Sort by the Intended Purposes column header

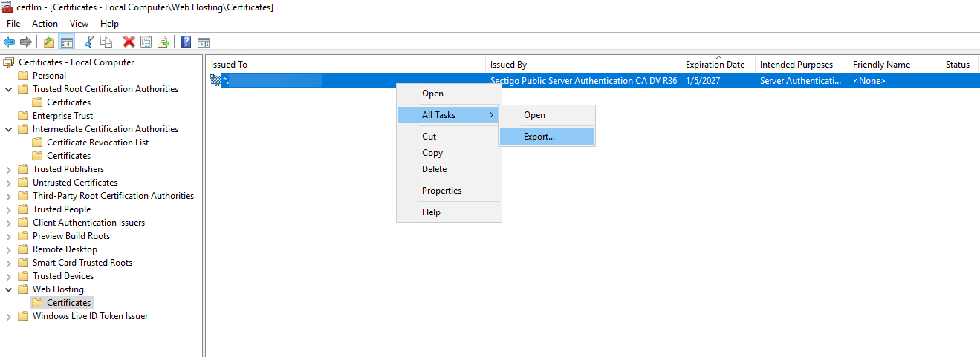(x=802, y=65)
